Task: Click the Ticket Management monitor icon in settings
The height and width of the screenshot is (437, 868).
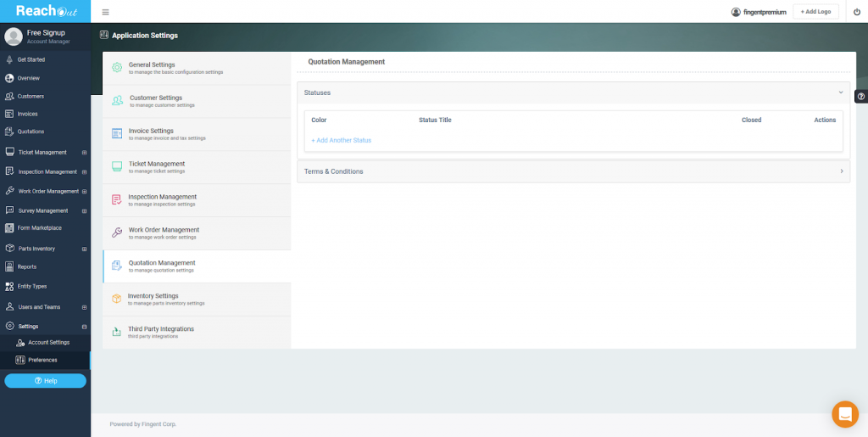Action: coord(117,166)
